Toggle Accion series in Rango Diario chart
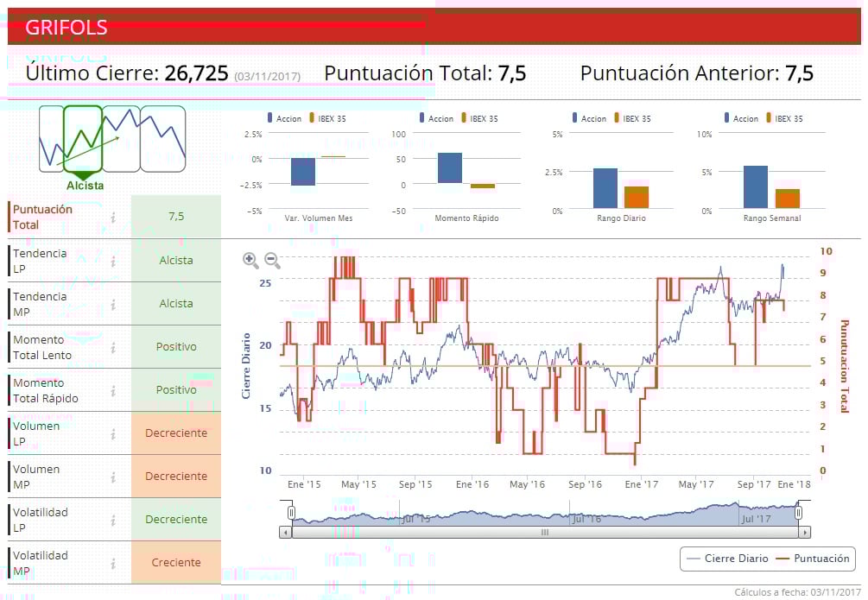The height and width of the screenshot is (600, 868). coord(589,118)
